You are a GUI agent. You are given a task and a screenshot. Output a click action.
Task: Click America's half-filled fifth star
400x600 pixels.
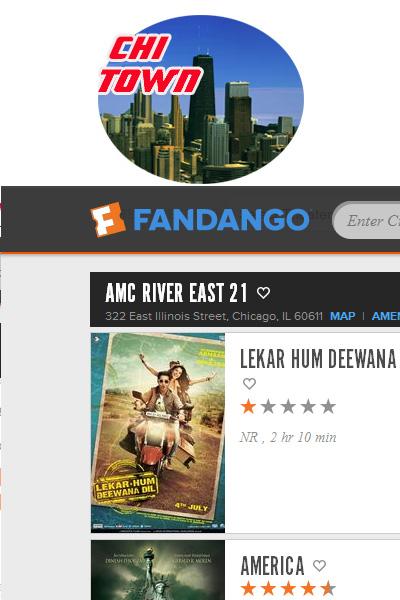coord(328,589)
